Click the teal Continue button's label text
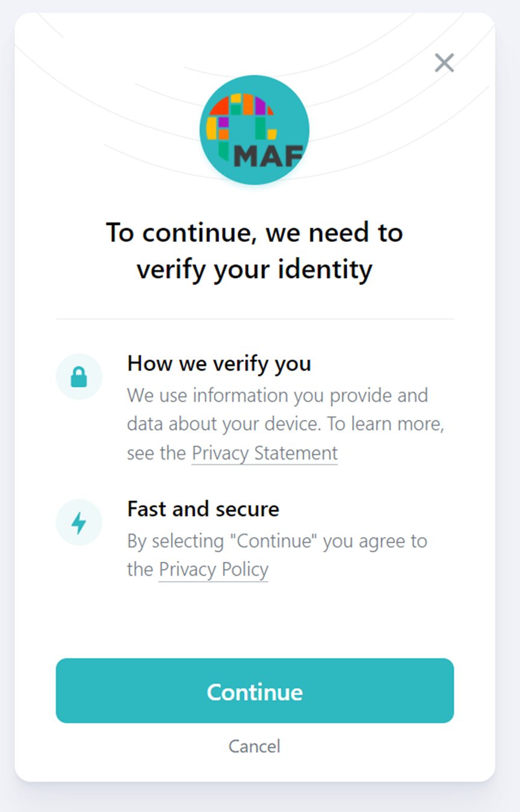520x812 pixels. [254, 692]
